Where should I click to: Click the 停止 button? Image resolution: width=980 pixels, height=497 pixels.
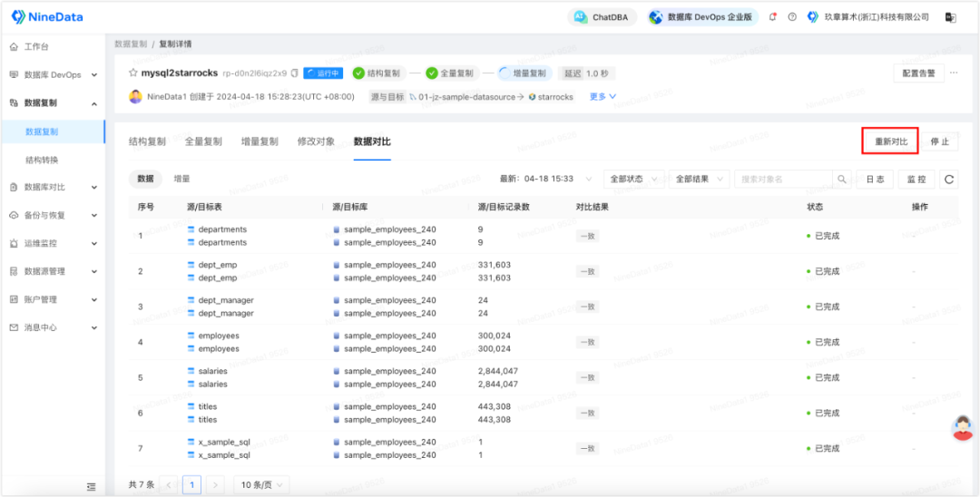(x=939, y=141)
